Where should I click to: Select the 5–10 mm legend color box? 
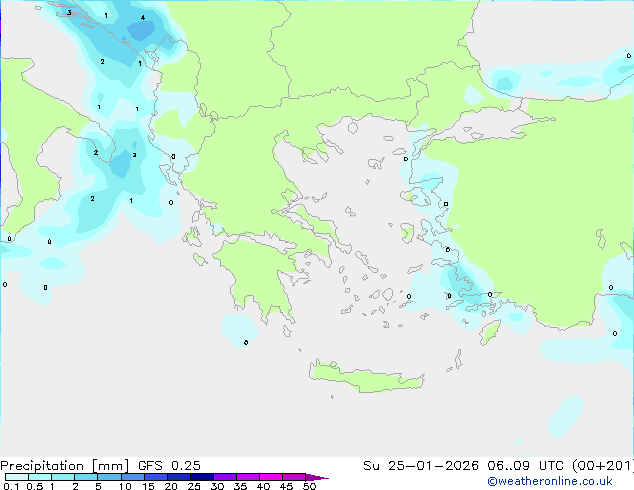(109, 477)
